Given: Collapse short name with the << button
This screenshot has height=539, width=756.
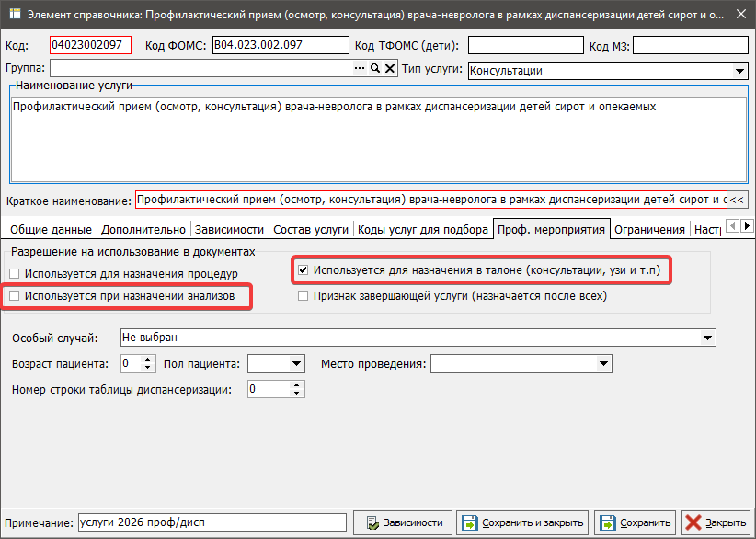Looking at the screenshot, I should pos(737,200).
